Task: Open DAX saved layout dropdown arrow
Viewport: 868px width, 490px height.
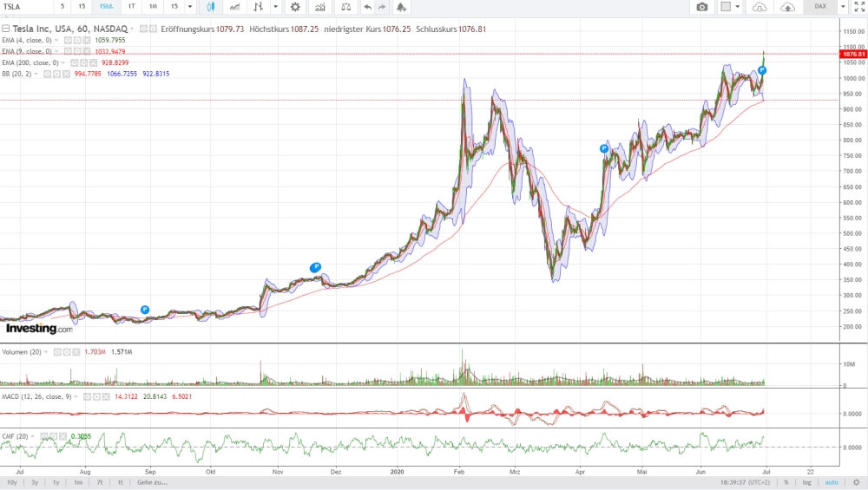Action: pyautogui.click(x=843, y=7)
